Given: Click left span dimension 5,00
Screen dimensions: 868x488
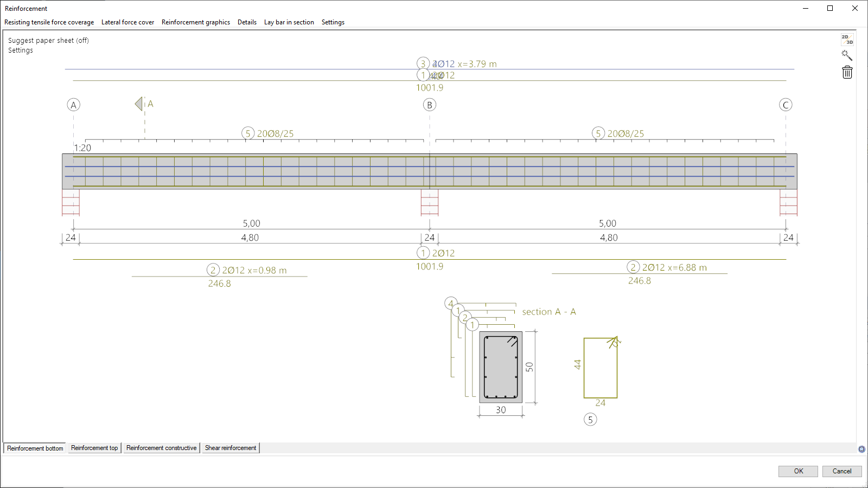Looking at the screenshot, I should pyautogui.click(x=252, y=223).
